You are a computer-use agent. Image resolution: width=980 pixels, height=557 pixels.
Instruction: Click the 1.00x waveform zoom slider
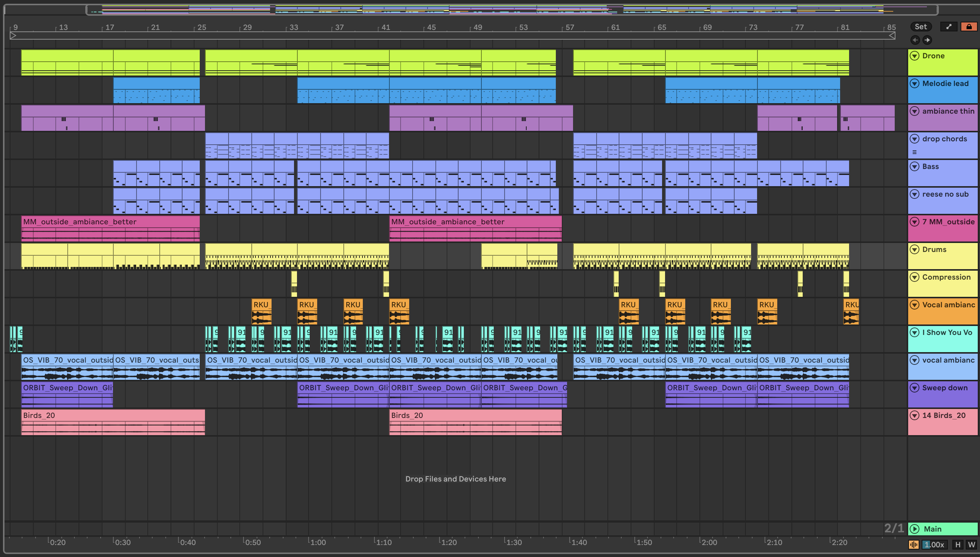(935, 544)
